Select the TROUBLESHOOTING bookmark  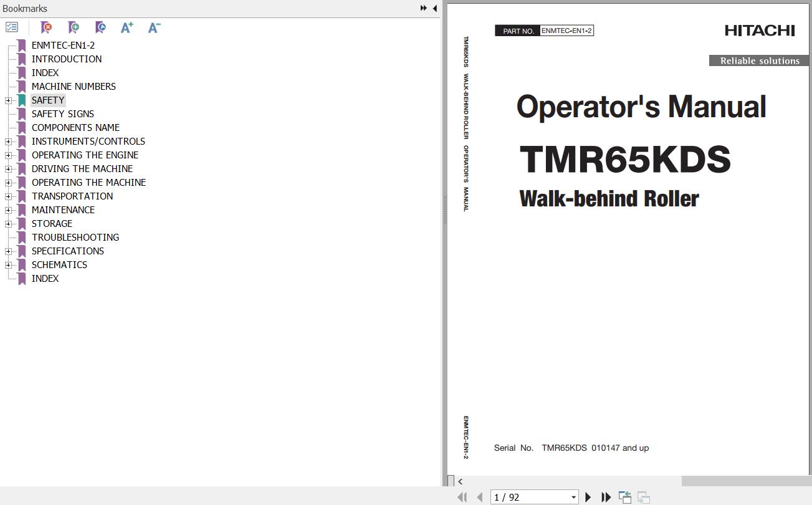point(75,238)
